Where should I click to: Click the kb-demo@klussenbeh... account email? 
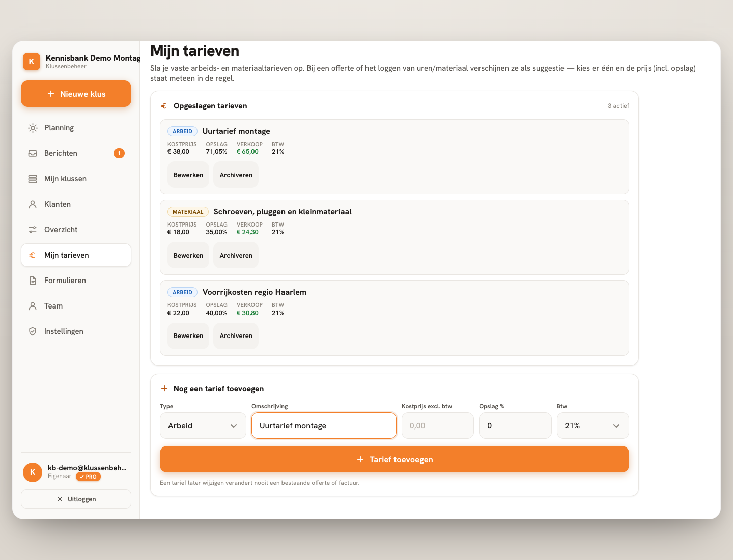click(87, 468)
